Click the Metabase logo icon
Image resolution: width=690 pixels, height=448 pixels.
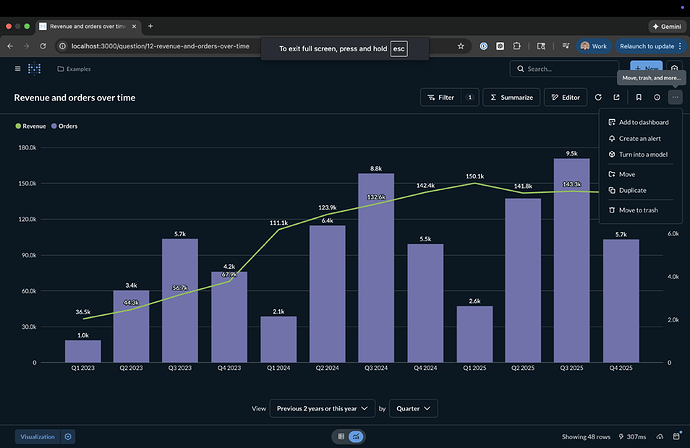[35, 68]
